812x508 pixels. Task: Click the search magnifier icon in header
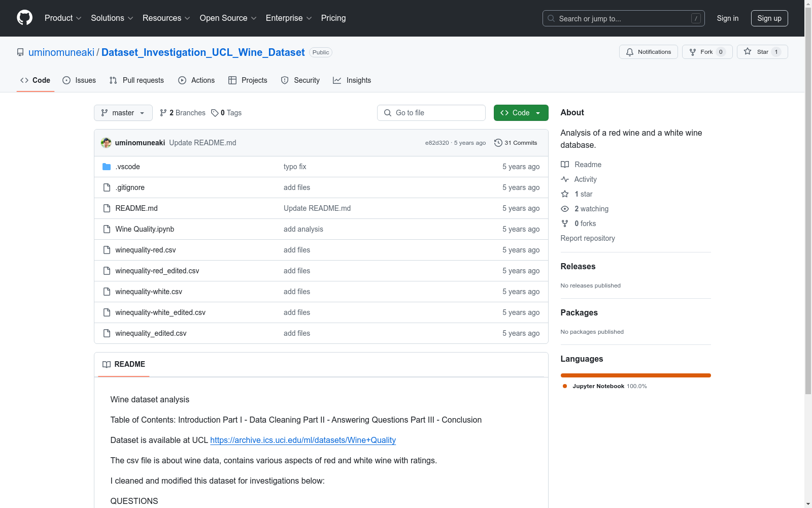click(551, 18)
